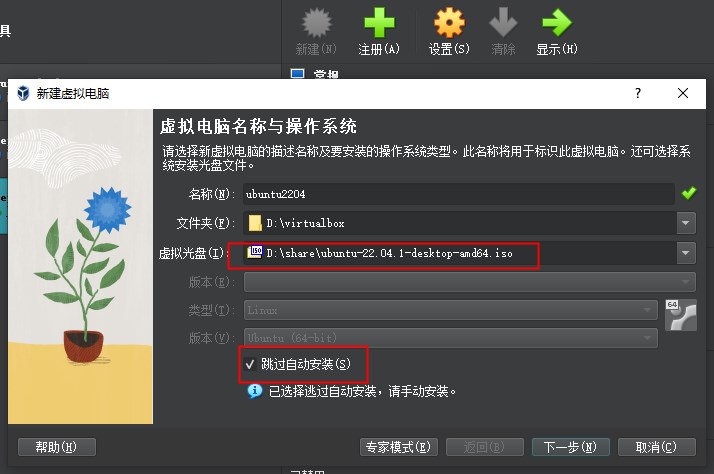Click the VirtualBox cube icon in the dialog title
This screenshot has width=714, height=474.
[x=23, y=93]
